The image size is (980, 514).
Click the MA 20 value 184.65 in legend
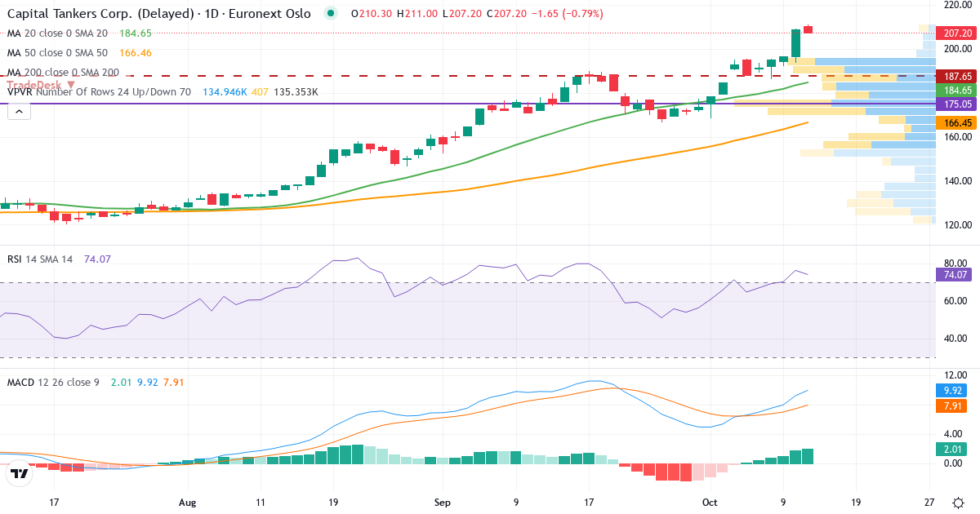[x=136, y=33]
